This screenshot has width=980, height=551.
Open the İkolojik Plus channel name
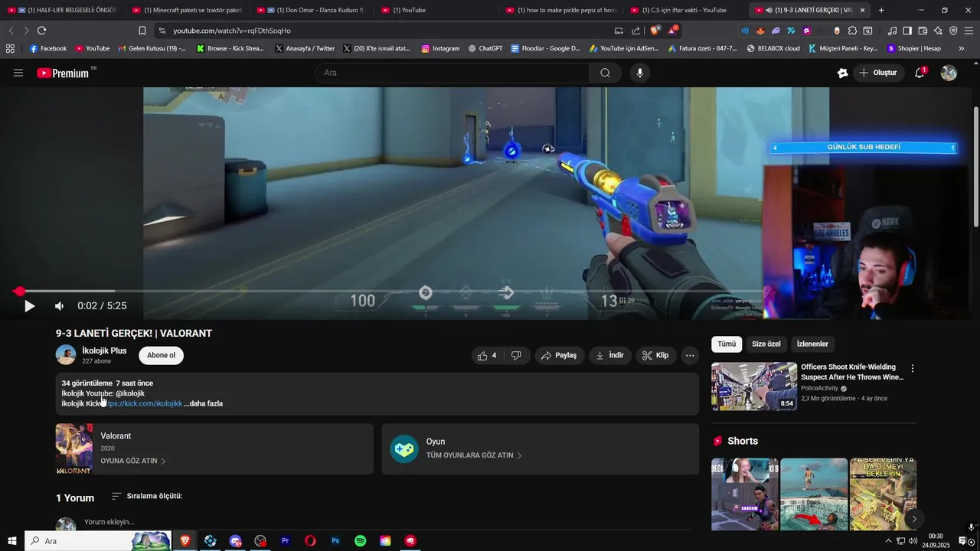[x=104, y=350]
